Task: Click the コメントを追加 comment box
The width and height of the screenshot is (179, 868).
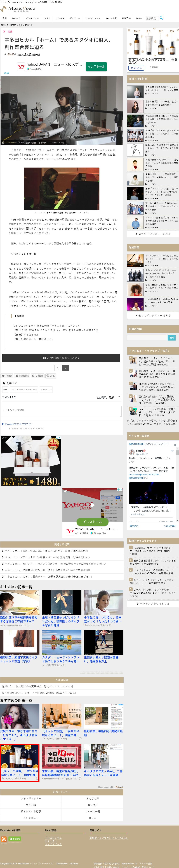Action: coord(62,410)
